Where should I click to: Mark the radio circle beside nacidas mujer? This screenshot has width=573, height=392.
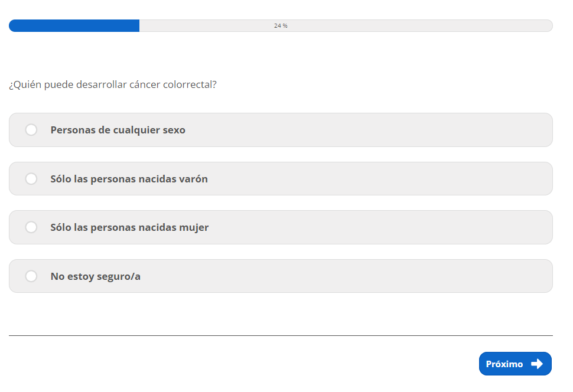click(31, 227)
